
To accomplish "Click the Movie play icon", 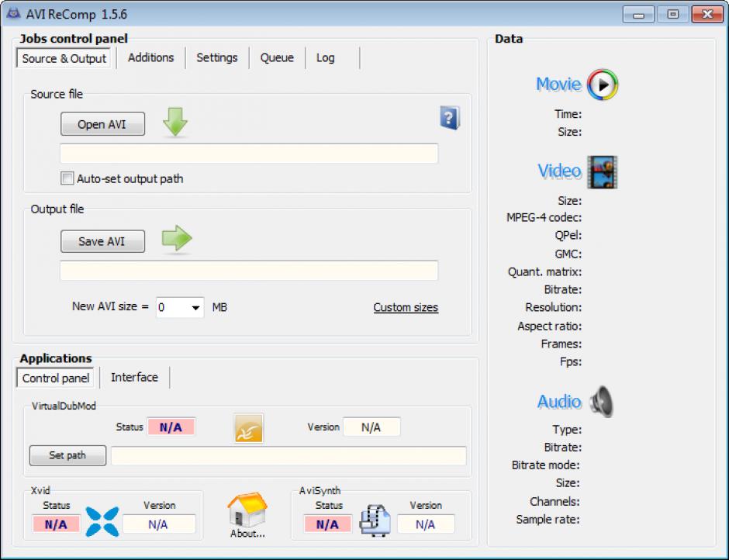I will coord(602,85).
